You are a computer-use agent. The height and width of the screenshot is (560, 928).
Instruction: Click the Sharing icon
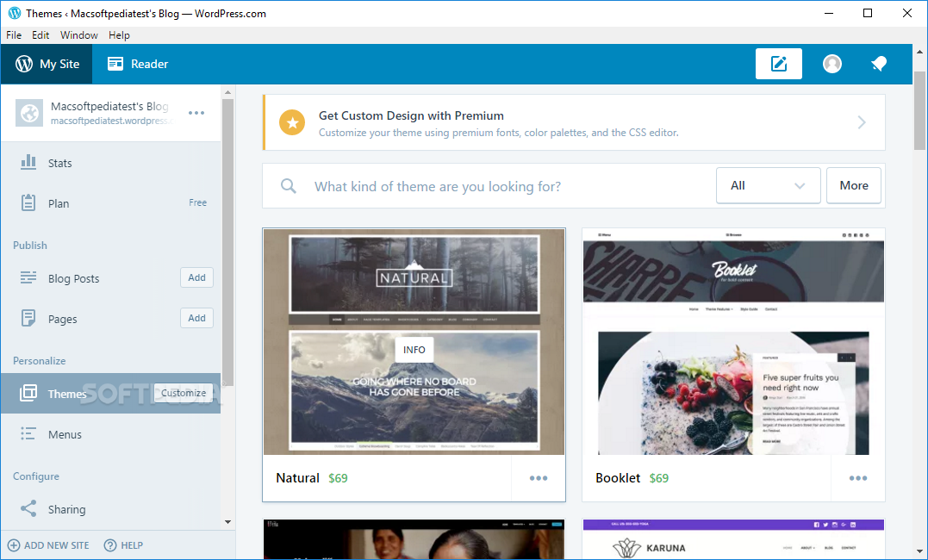click(x=28, y=508)
